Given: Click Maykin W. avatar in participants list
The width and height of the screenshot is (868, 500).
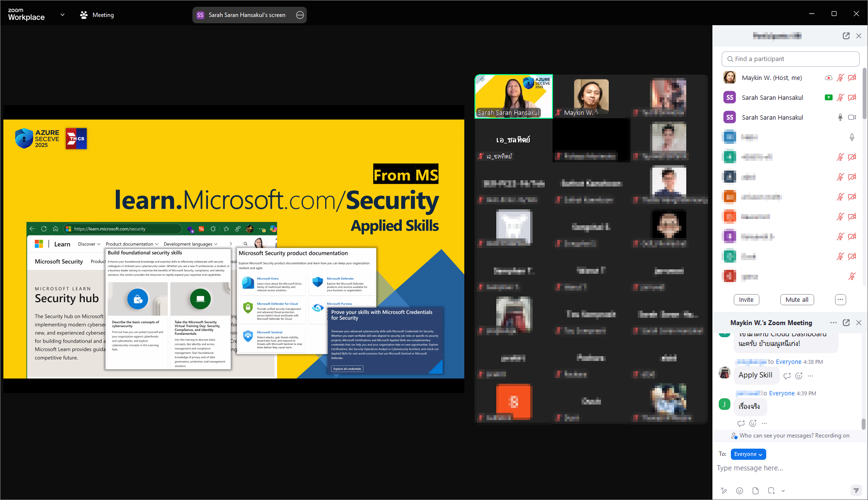Looking at the screenshot, I should [x=729, y=78].
